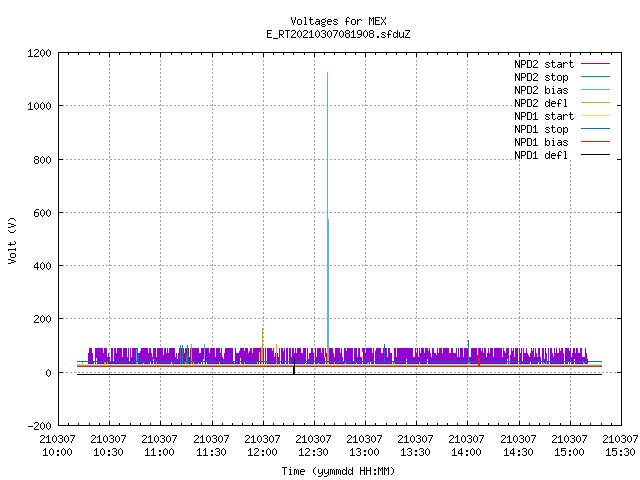Image resolution: width=640 pixels, height=480 pixels.
Task: Click the 800 y-axis tick label
Action: click(42, 160)
